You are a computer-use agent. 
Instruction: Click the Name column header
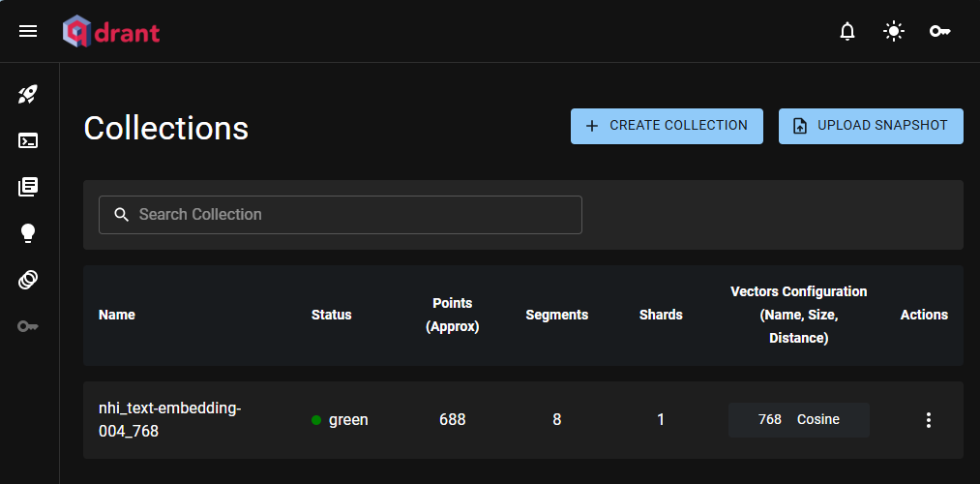coord(117,315)
